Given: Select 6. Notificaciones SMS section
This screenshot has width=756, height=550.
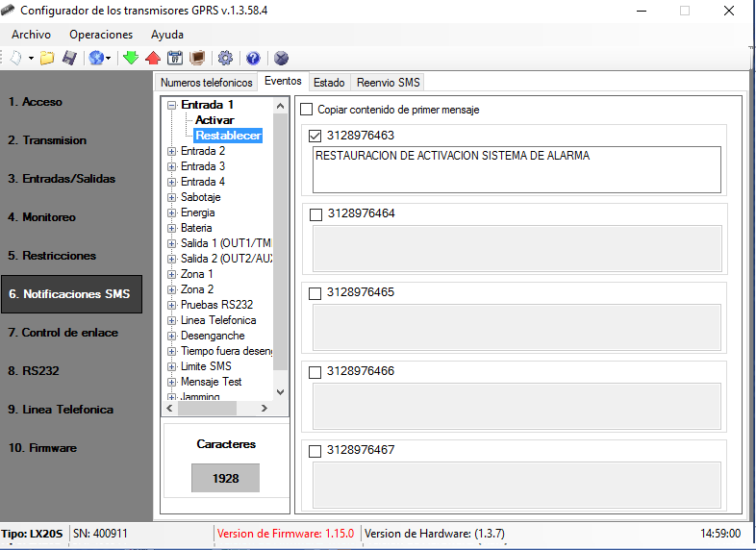Looking at the screenshot, I should [71, 294].
